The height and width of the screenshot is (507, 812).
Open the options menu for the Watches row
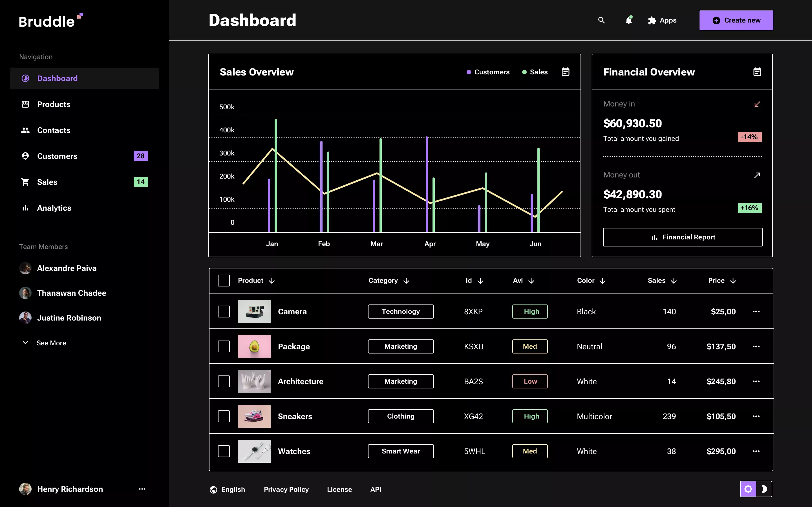(x=757, y=451)
